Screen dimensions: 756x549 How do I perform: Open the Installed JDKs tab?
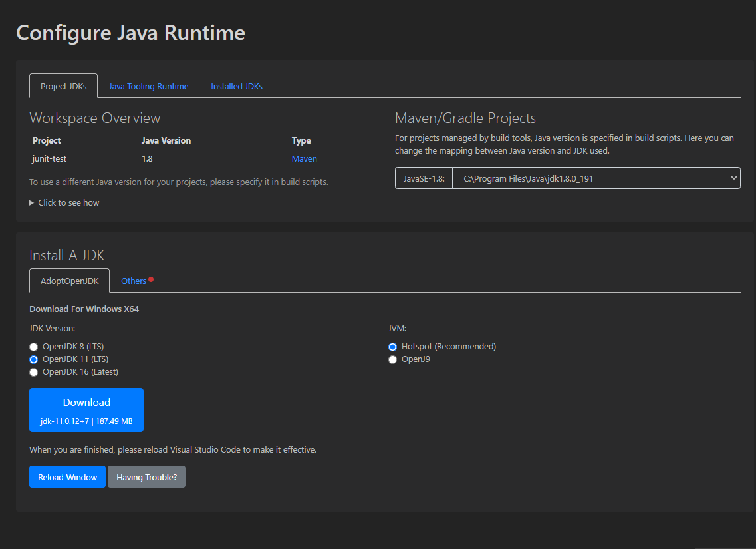point(236,86)
